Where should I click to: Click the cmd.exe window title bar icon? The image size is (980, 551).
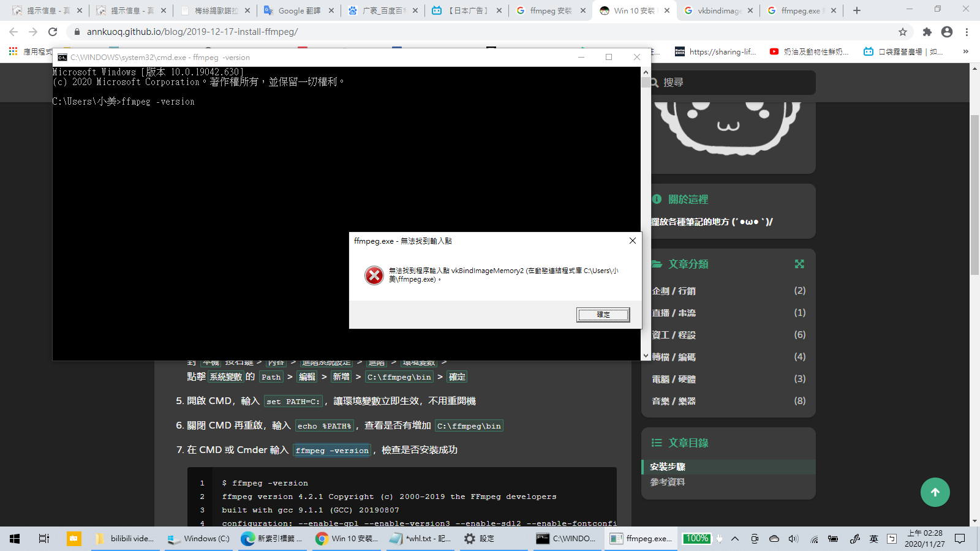[x=62, y=58]
